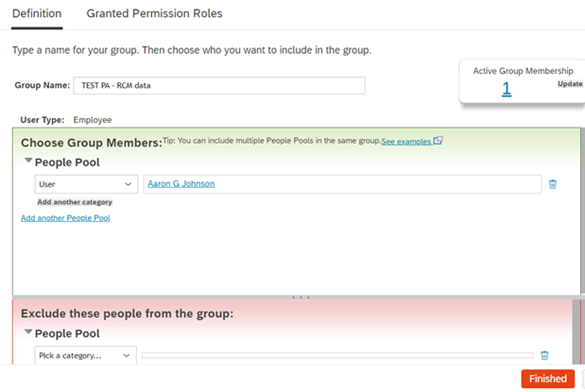
Task: Click the Add another People Pool link
Action: pos(65,218)
